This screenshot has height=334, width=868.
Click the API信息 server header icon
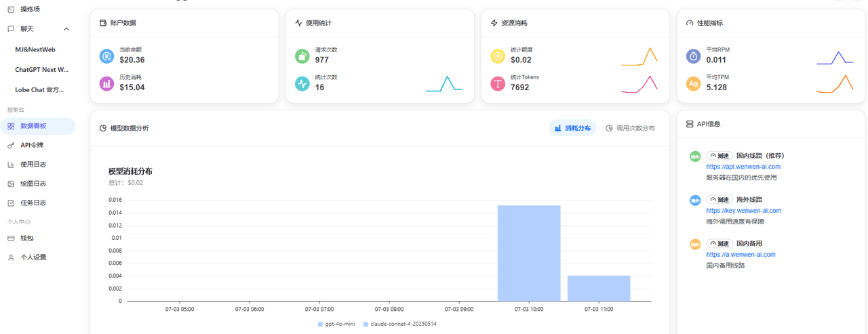coord(690,124)
